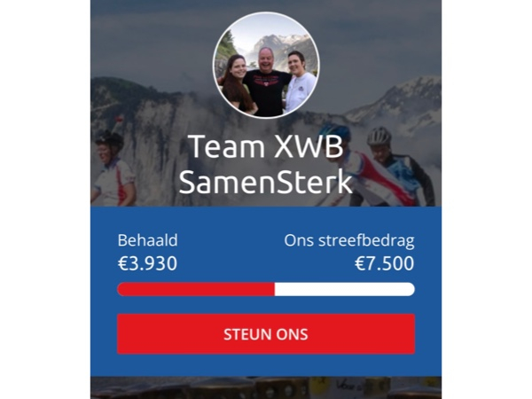Click the image strip below the blue panel
Image resolution: width=532 pixels, height=399 pixels.
click(x=266, y=387)
